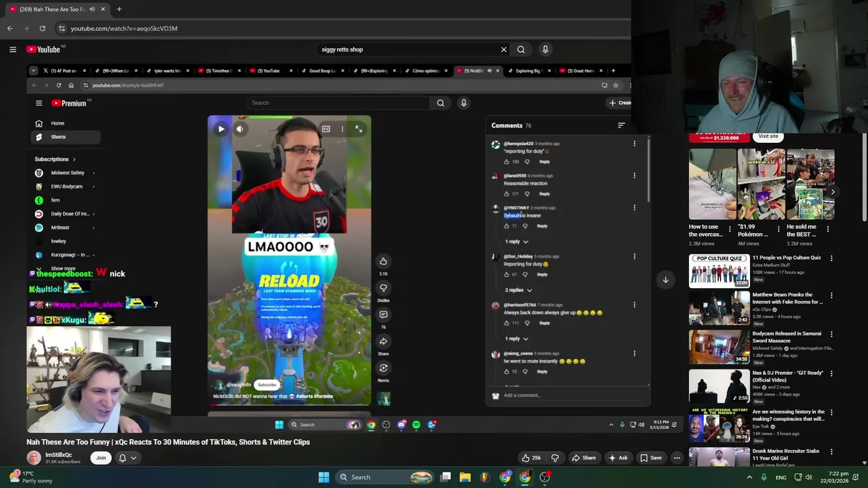The width and height of the screenshot is (868, 488).
Task: Expand notification options chevron beside the bell
Action: (134, 457)
